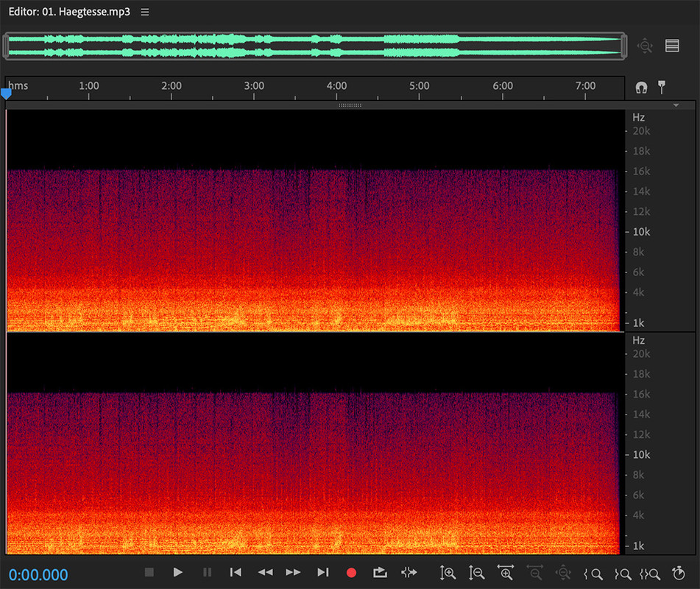
Task: Click the 10k label on the bottom channel's Hz scale
Action: click(x=641, y=454)
